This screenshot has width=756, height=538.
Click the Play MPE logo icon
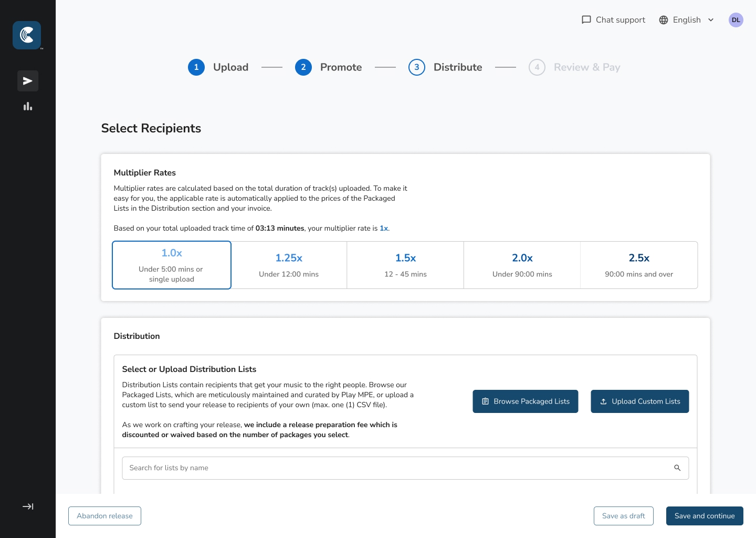27,35
